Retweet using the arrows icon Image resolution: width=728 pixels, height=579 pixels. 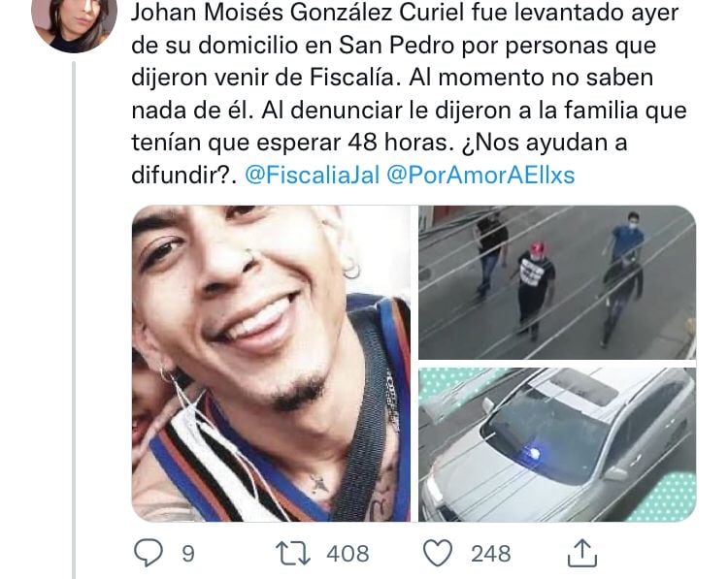(x=292, y=553)
